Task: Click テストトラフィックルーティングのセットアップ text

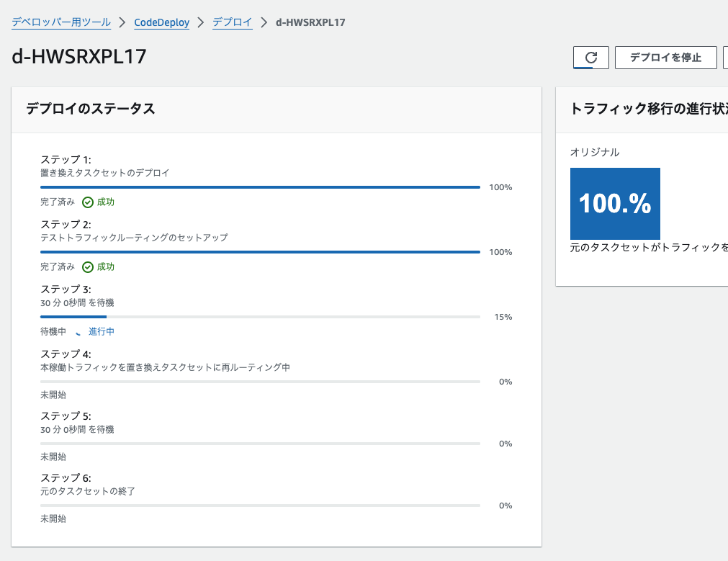Action: pyautogui.click(x=134, y=238)
